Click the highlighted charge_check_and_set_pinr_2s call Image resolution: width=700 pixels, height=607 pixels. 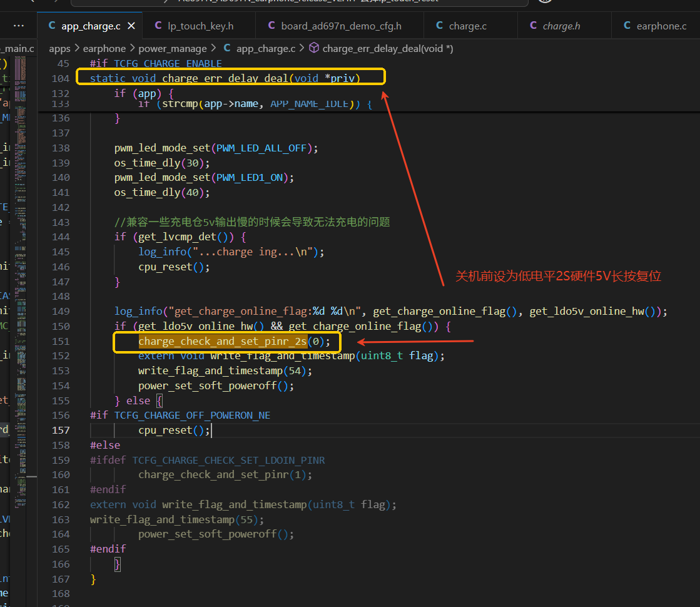click(235, 342)
